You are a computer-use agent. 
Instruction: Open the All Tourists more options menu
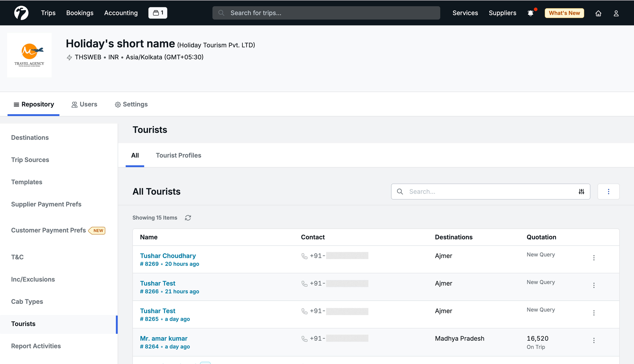click(609, 192)
